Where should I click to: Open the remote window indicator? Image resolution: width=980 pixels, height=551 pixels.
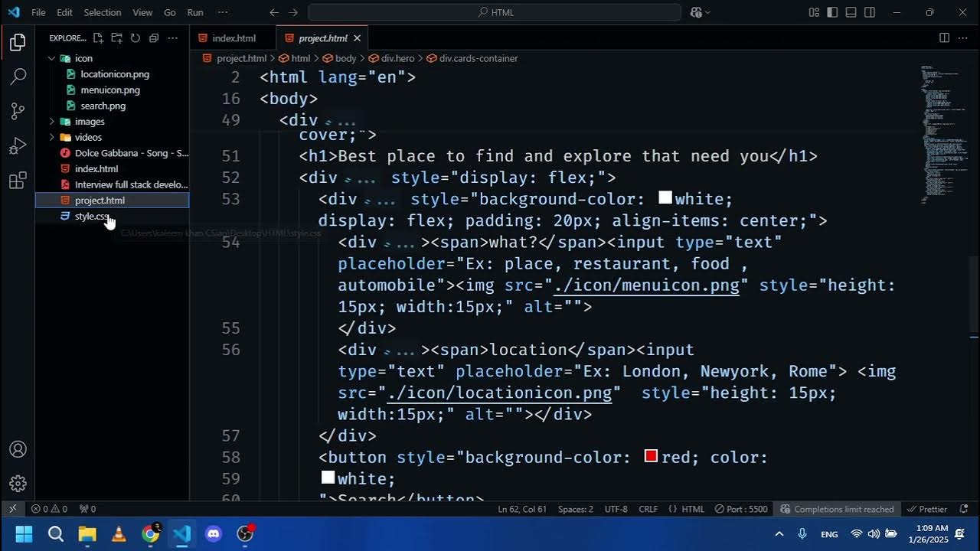(x=12, y=509)
